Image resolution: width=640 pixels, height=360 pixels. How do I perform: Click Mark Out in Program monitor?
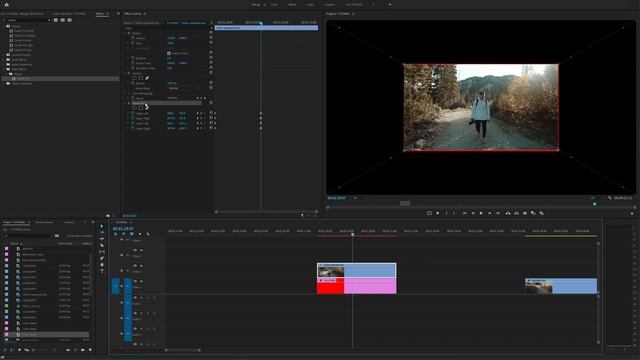click(454, 213)
